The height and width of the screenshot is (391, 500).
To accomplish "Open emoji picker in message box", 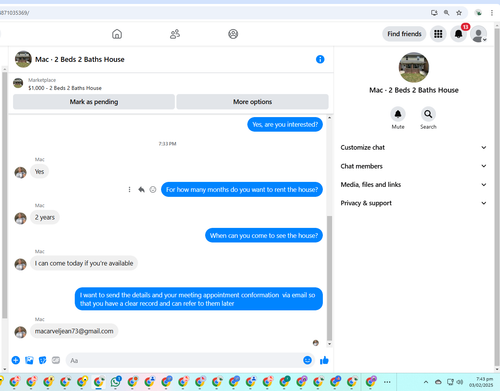I will pyautogui.click(x=307, y=360).
